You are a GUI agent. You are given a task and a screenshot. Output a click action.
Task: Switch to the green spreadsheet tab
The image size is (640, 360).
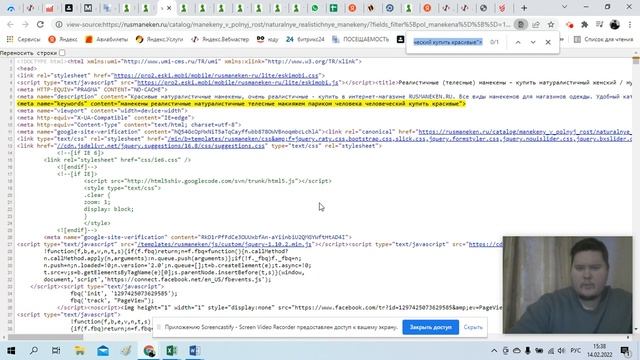point(333,8)
